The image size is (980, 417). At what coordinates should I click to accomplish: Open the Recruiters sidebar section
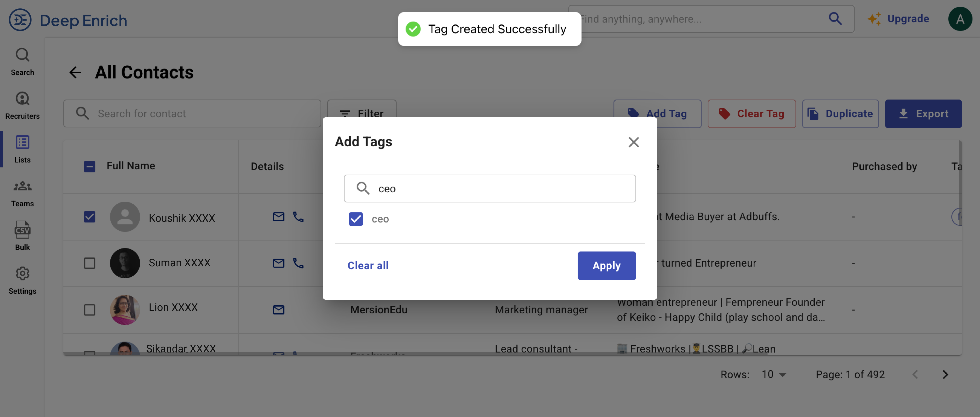pos(22,105)
